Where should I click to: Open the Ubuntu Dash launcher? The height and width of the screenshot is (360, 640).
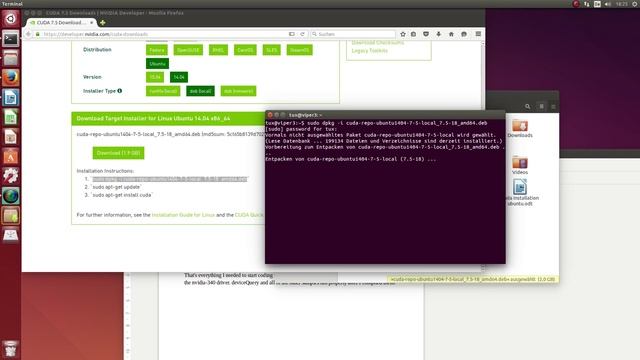10,18
